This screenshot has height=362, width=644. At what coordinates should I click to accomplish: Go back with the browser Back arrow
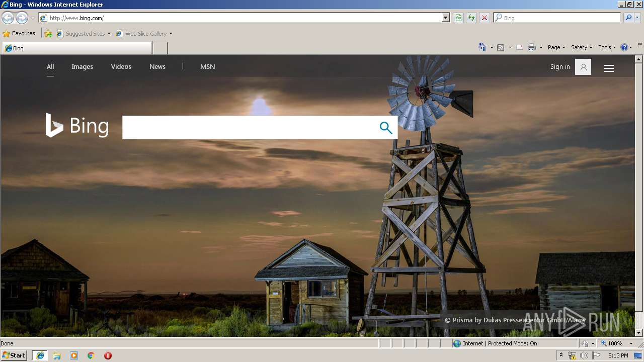coord(8,18)
